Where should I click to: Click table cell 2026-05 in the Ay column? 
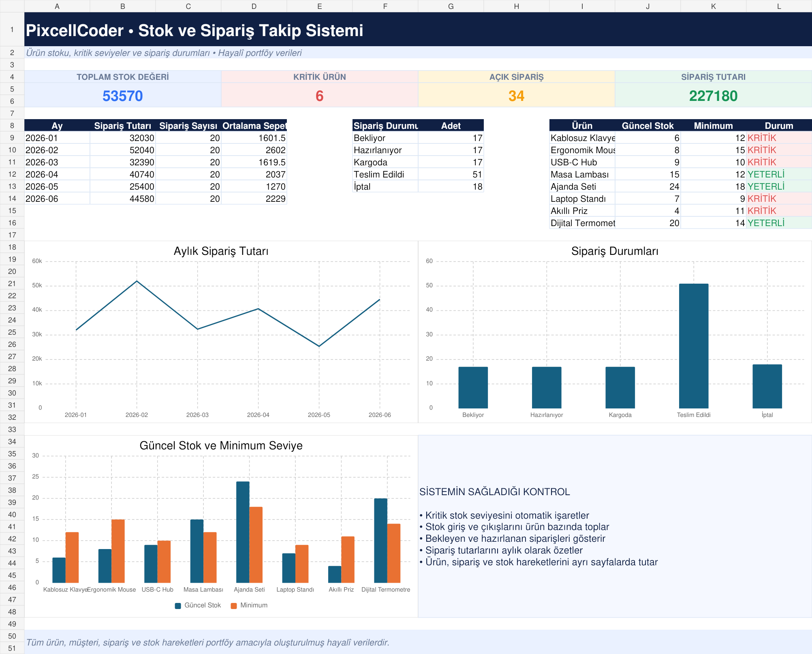[x=57, y=186]
